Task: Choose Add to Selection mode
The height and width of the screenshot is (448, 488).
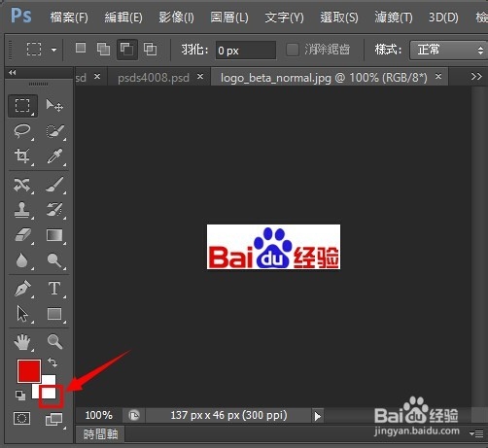Action: pyautogui.click(x=103, y=50)
